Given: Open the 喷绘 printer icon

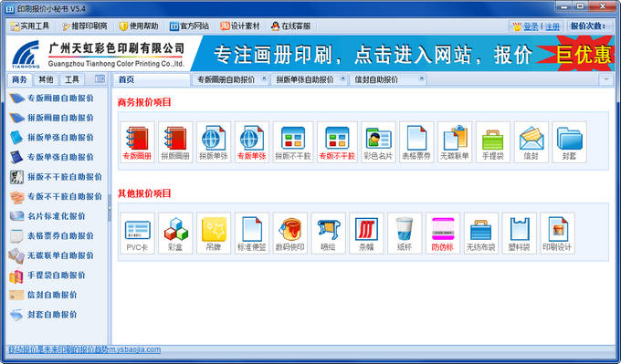Looking at the screenshot, I should click(x=328, y=234).
